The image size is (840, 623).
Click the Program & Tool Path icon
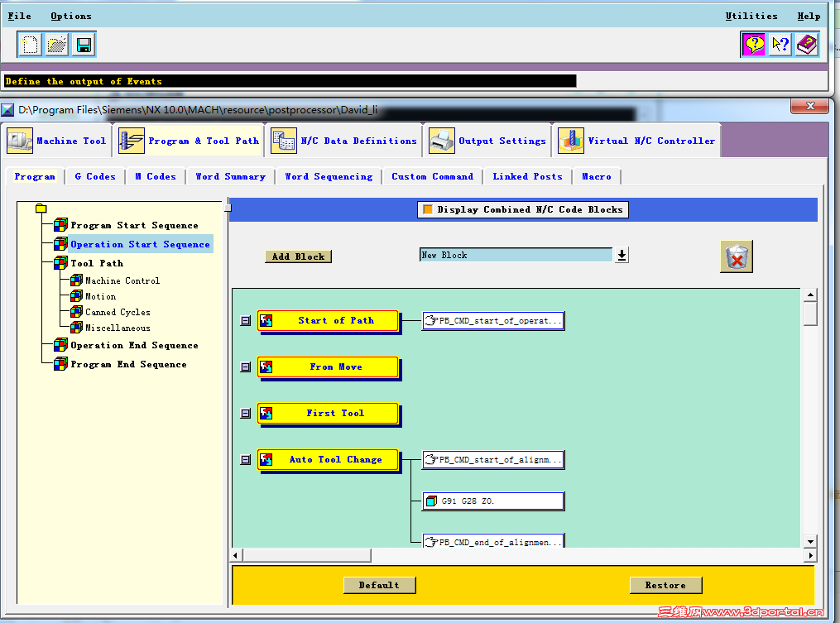click(132, 141)
